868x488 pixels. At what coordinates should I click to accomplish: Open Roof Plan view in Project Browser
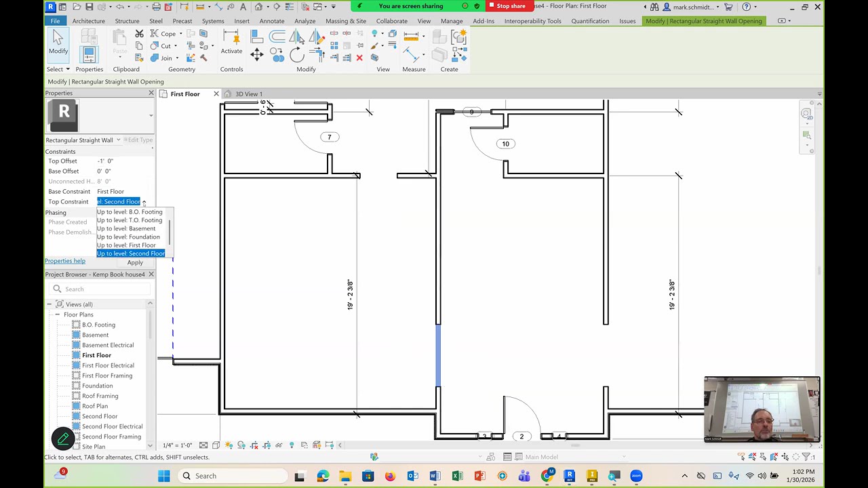click(95, 406)
